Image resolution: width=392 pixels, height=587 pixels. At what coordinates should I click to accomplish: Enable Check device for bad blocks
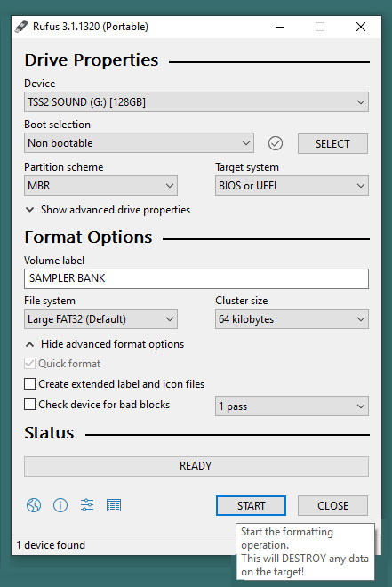click(29, 405)
